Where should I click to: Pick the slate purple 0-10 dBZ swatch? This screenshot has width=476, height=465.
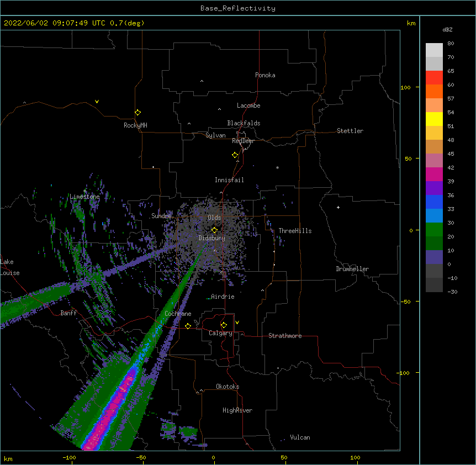pos(434,257)
